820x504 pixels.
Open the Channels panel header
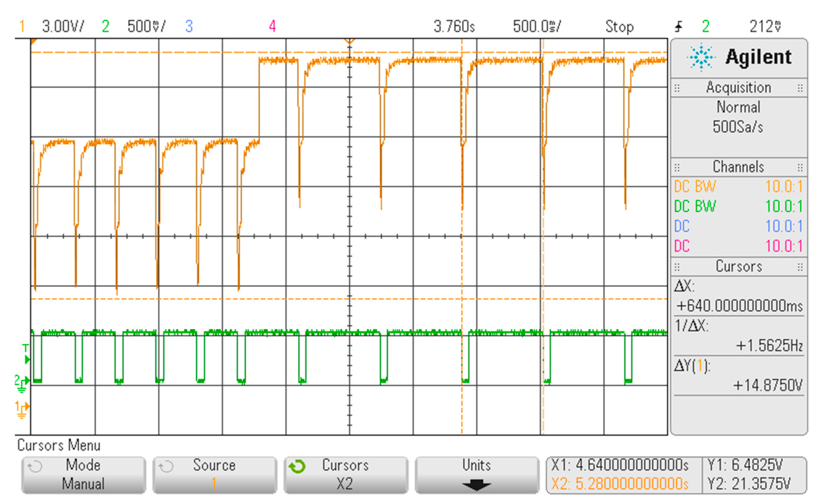[x=739, y=167]
